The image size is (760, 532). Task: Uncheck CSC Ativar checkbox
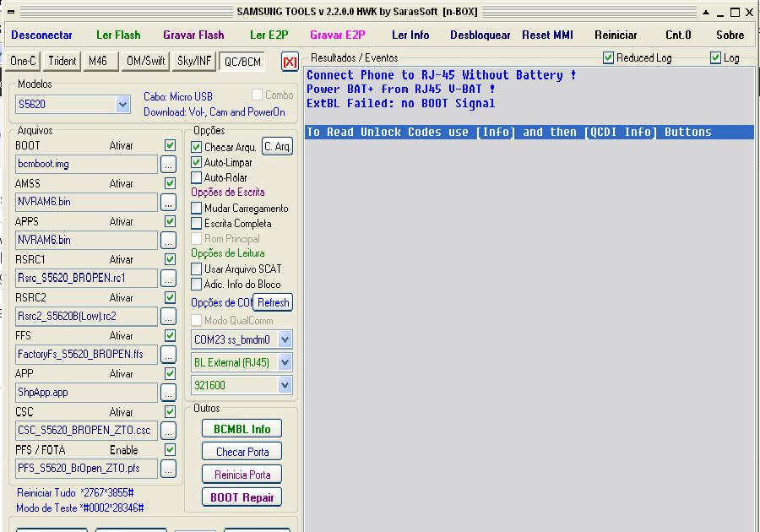[170, 411]
